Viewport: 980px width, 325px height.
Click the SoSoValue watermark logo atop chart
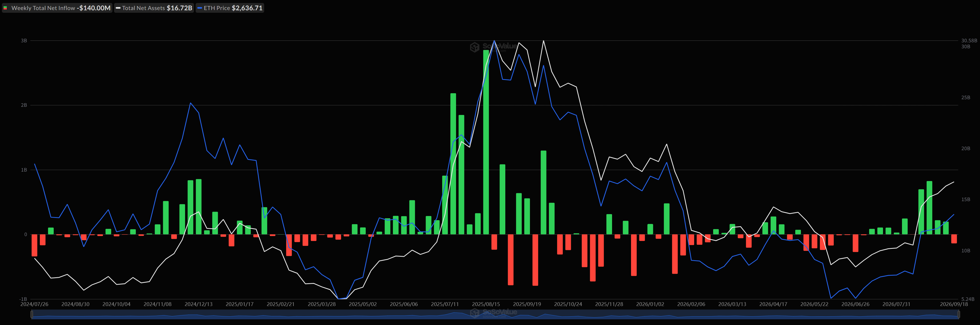click(493, 47)
